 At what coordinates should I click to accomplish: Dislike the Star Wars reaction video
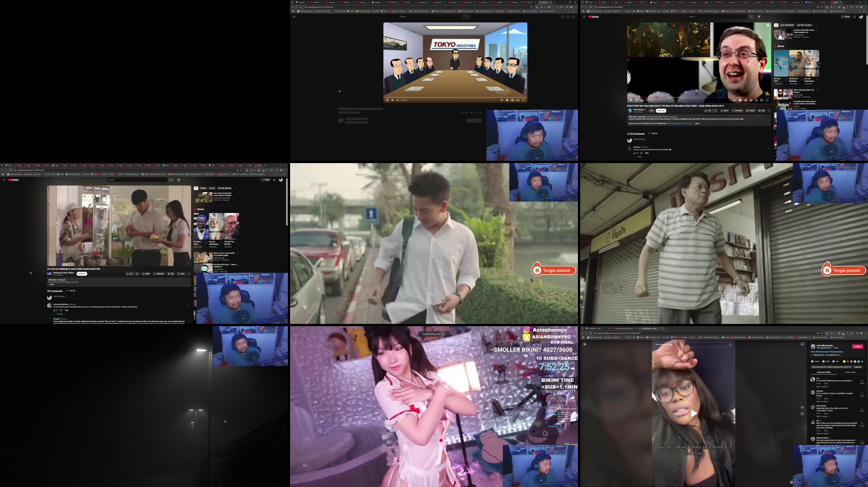716,111
